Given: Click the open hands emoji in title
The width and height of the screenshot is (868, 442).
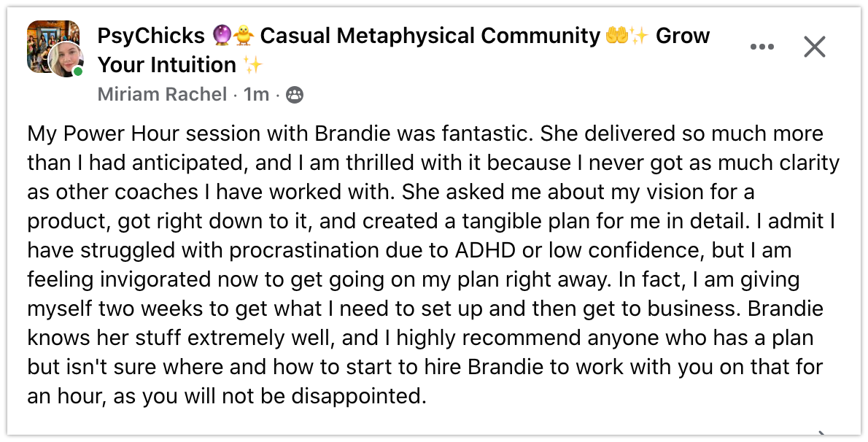Looking at the screenshot, I should (616, 36).
